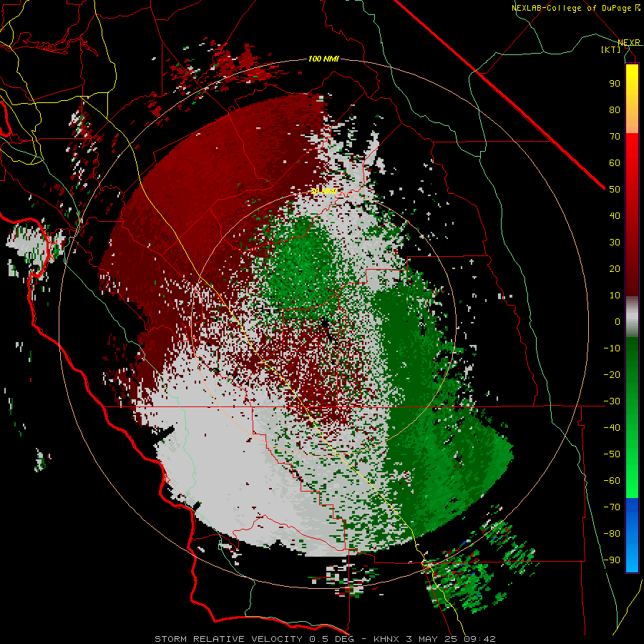Screen dimensions: 644x644
Task: Click the 20 value on the velocity scale
Action: coord(615,269)
